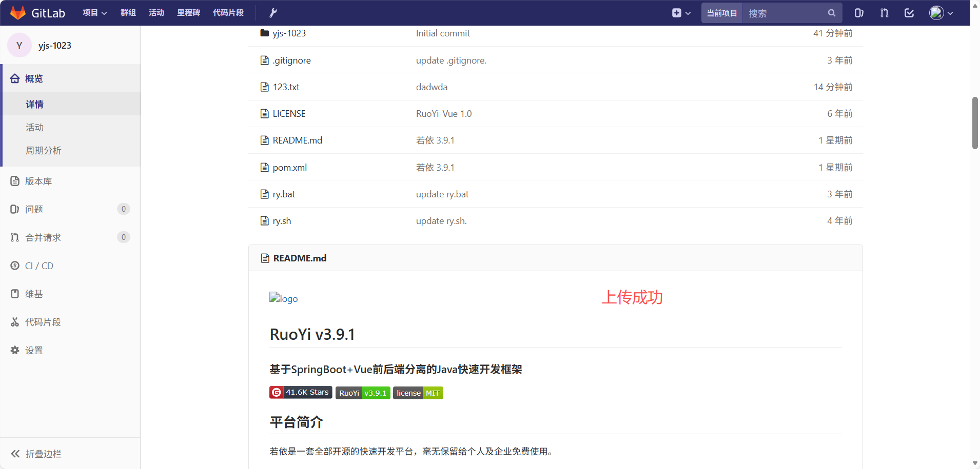
Task: Open the user avatar menu
Action: click(x=941, y=13)
